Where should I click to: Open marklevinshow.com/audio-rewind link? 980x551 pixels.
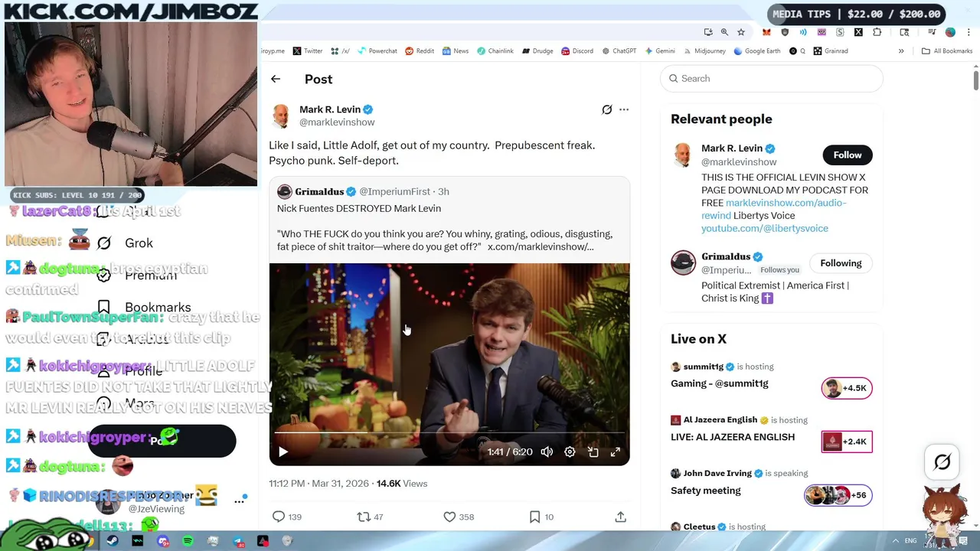[x=773, y=209]
